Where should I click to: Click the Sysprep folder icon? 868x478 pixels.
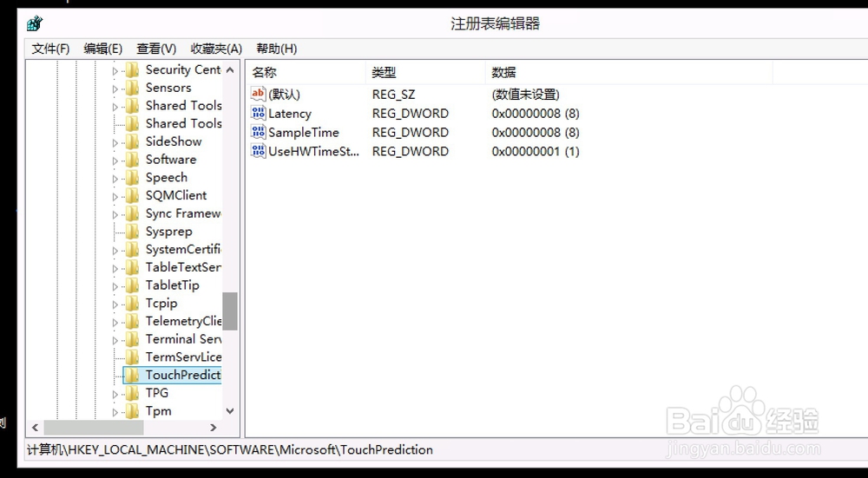tap(132, 232)
